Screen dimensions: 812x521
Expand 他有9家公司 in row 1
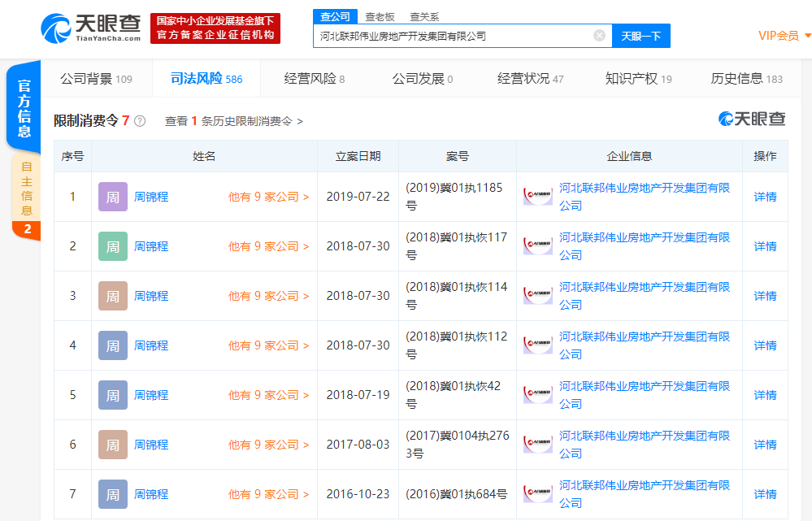(269, 197)
